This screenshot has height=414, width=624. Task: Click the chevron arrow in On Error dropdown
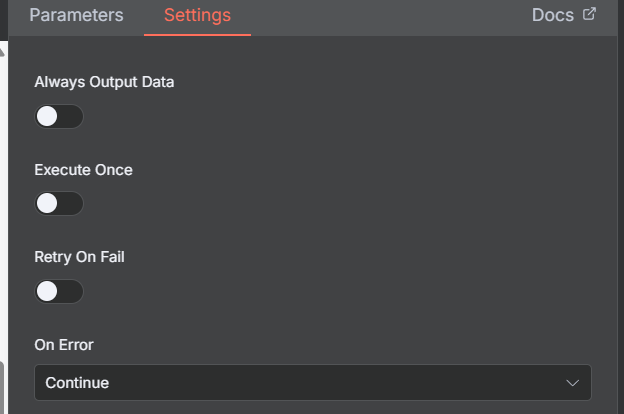(x=573, y=383)
